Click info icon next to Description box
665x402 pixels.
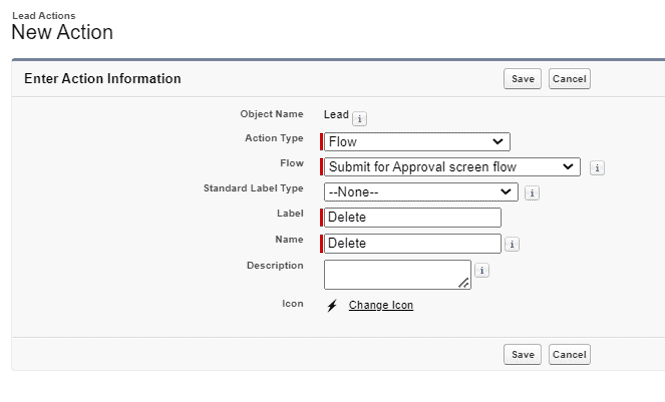point(482,270)
